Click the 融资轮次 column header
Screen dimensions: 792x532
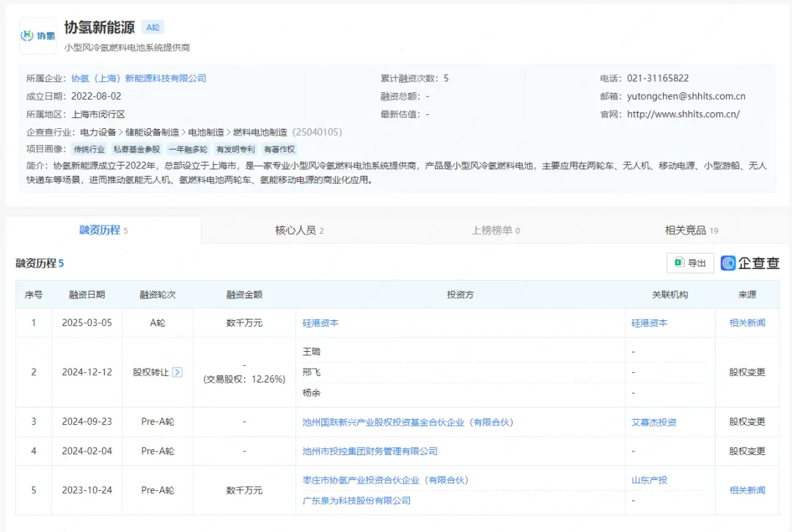tap(158, 295)
